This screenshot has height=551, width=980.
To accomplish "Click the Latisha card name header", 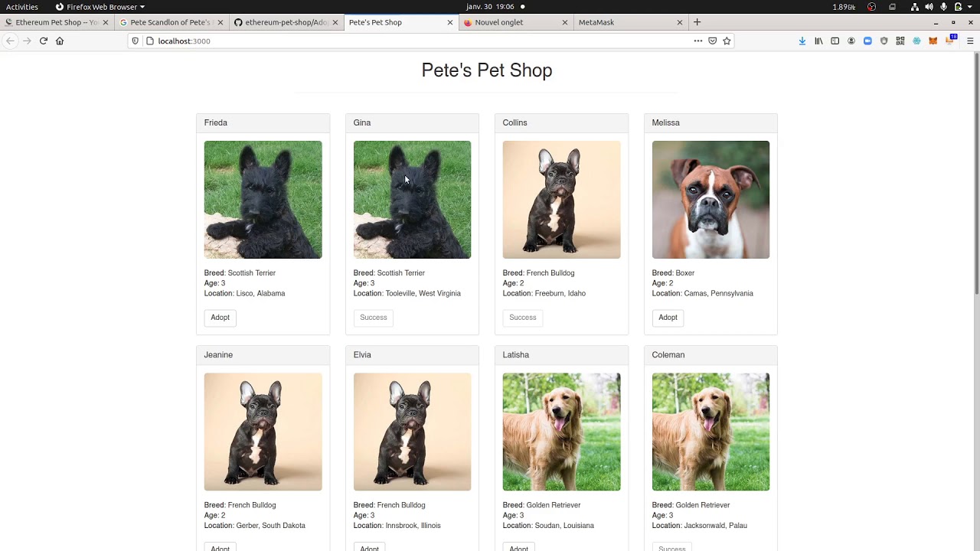I will point(561,355).
